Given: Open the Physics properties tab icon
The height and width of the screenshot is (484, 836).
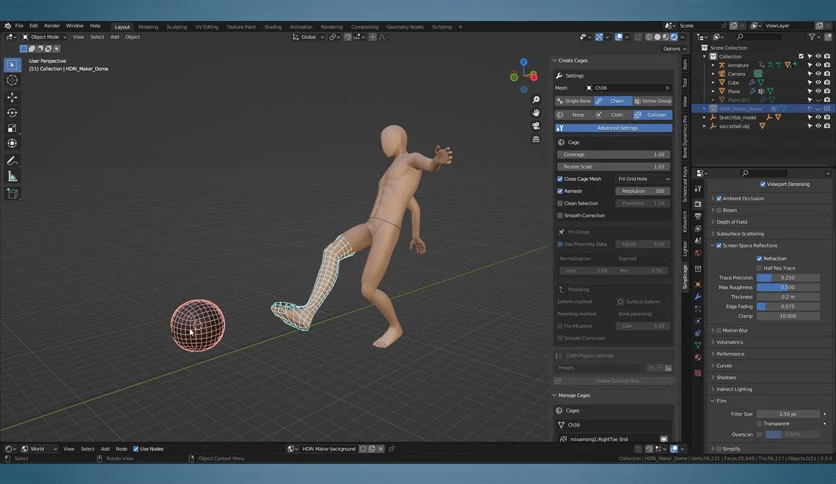Looking at the screenshot, I should pyautogui.click(x=698, y=321).
